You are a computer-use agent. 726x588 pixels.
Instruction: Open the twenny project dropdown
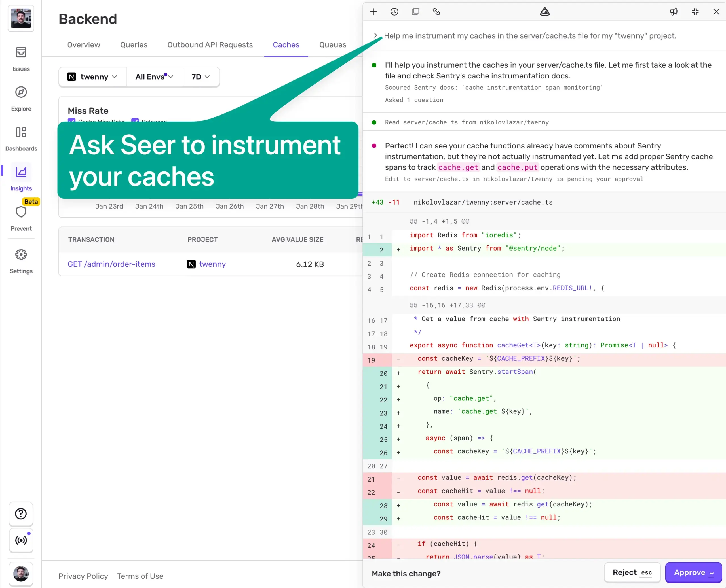pos(92,77)
